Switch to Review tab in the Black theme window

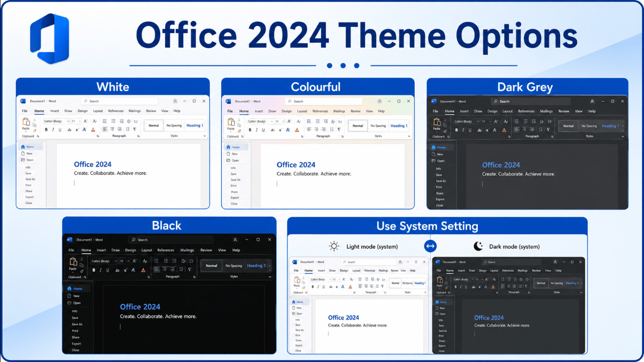206,250
